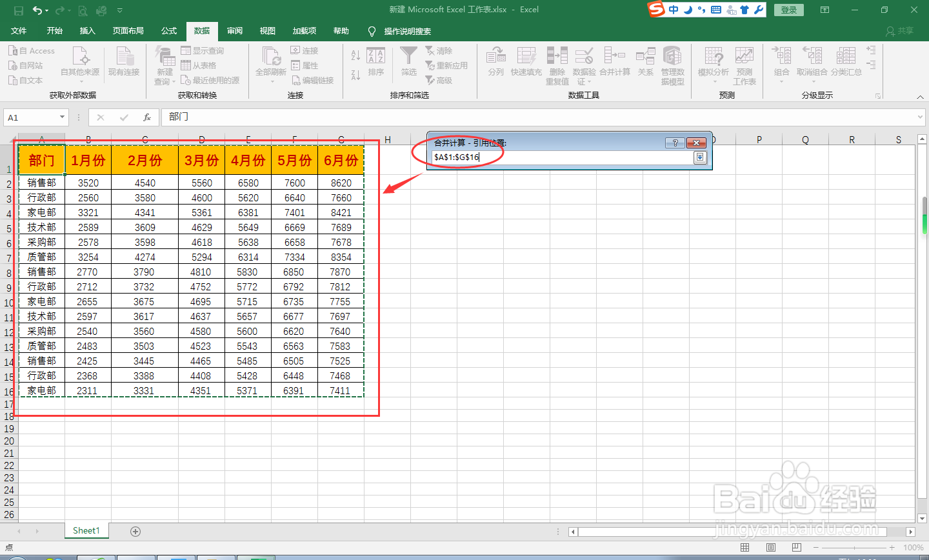Image resolution: width=929 pixels, height=560 pixels.
Task: Open the Name Box dropdown
Action: tap(62, 117)
